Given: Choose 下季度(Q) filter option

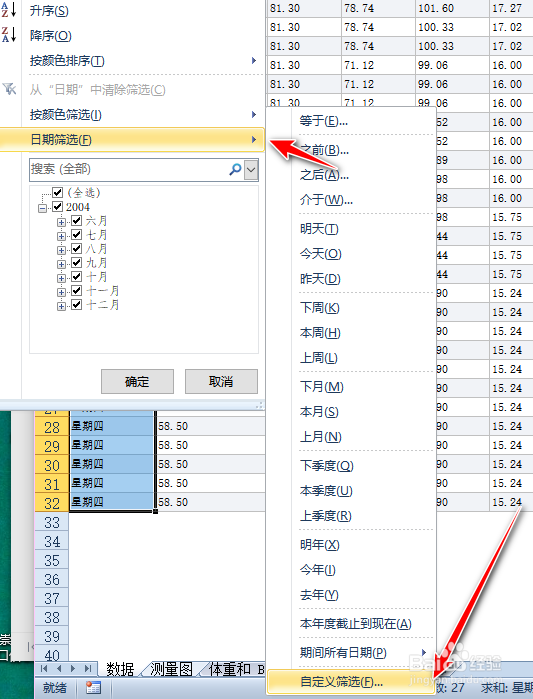Looking at the screenshot, I should (x=351, y=465).
